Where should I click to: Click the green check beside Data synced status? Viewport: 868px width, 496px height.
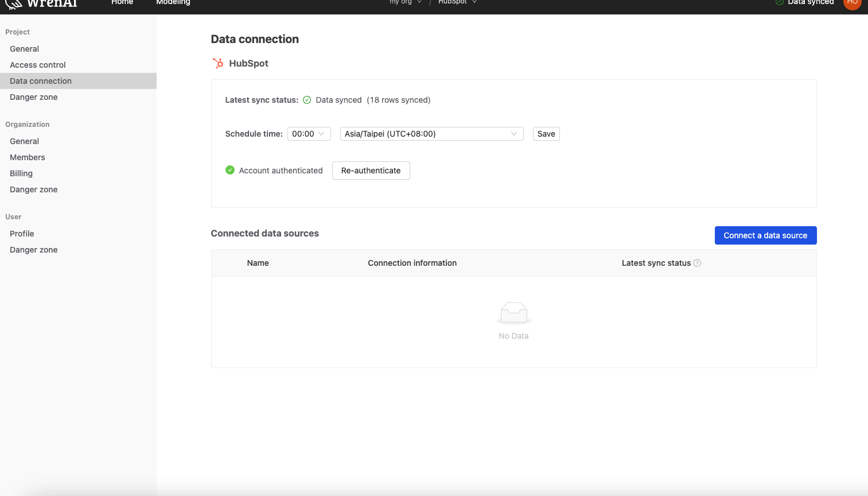point(307,100)
